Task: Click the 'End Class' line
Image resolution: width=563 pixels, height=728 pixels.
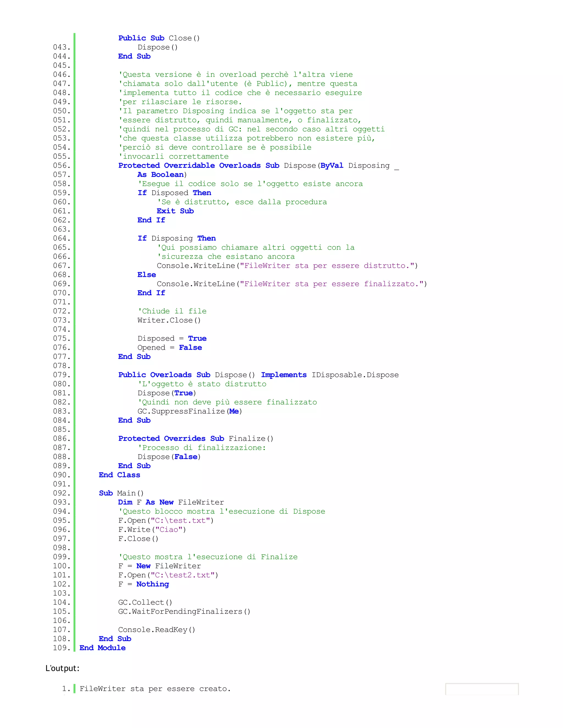Action: [119, 475]
